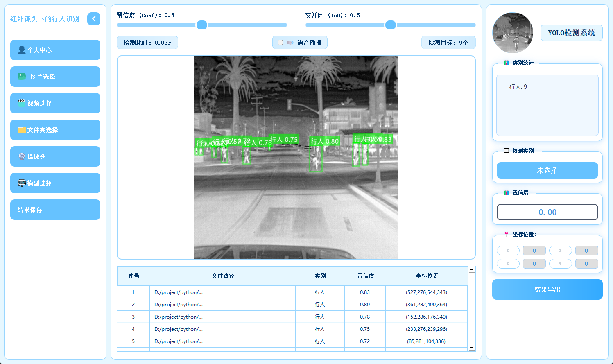Click the 序号 column header
The image size is (613, 364).
(x=134, y=276)
